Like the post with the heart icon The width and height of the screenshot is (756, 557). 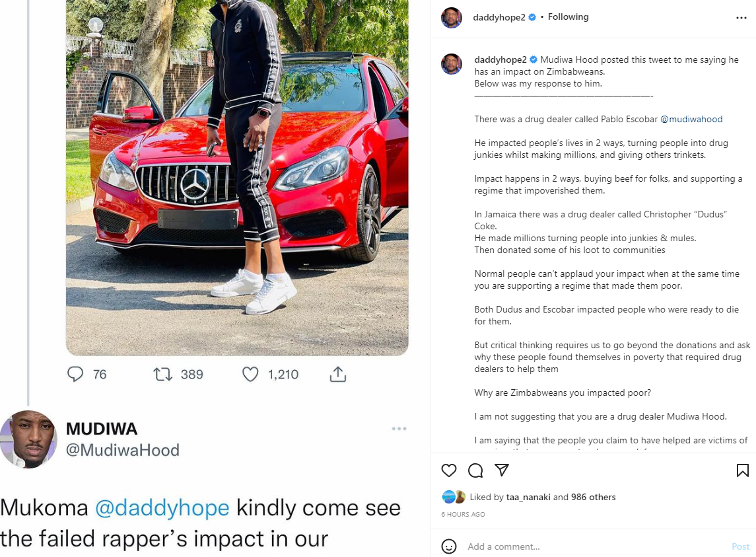(448, 470)
